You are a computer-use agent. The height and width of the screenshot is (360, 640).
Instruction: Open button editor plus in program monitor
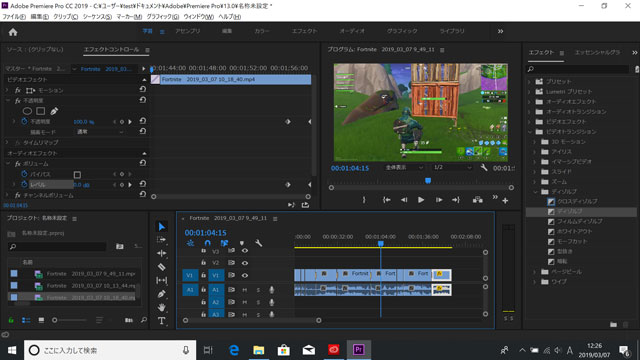pos(505,200)
